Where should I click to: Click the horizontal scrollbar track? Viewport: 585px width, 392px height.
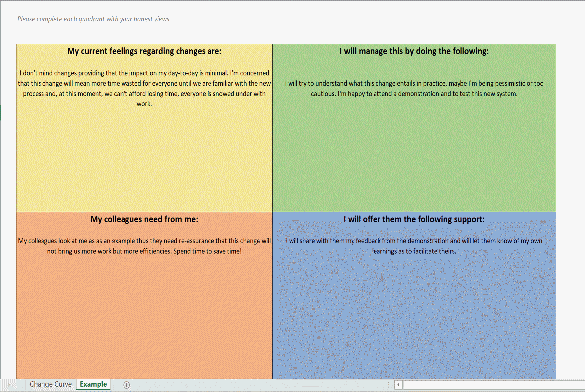pos(481,385)
